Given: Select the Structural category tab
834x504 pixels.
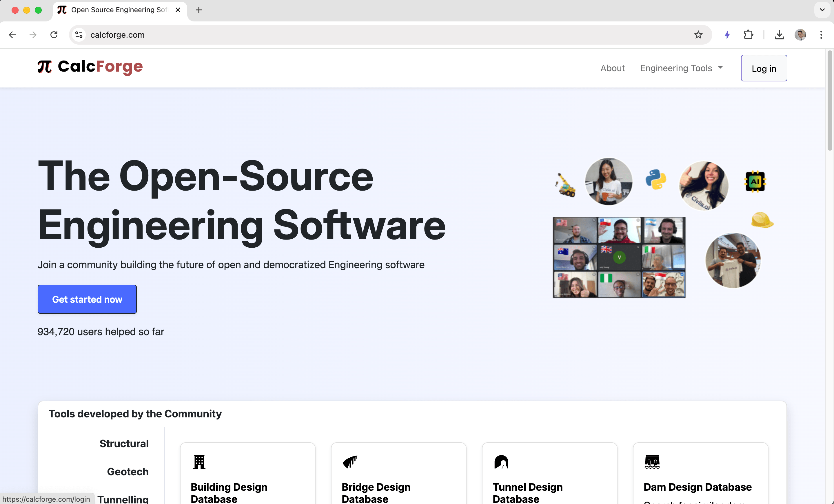Looking at the screenshot, I should click(124, 443).
